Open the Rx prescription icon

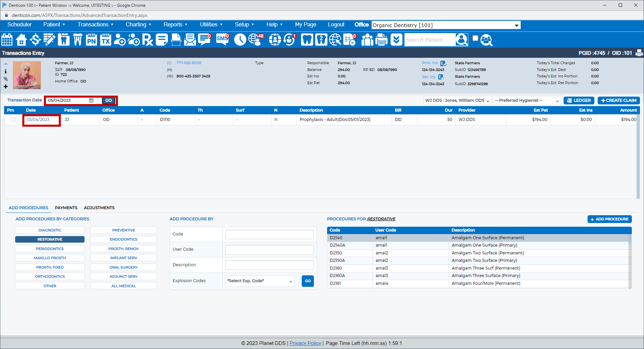pyautogui.click(x=147, y=40)
